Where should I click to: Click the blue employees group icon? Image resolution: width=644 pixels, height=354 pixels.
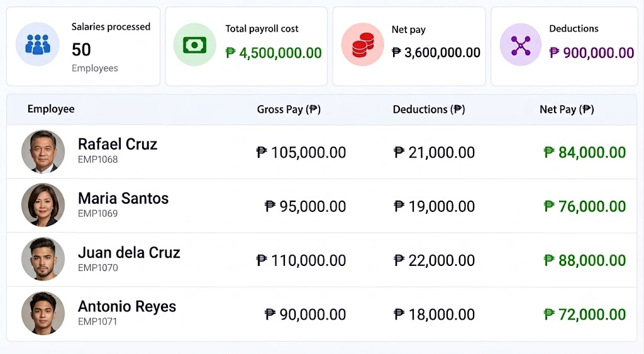(37, 45)
